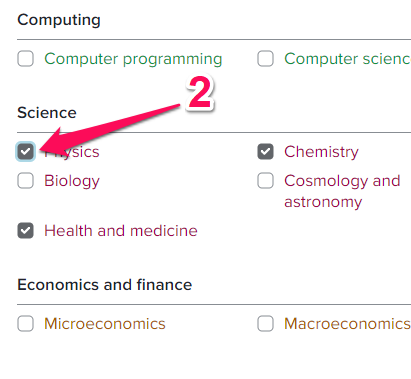The width and height of the screenshot is (411, 379).
Task: Open the Computer programming link
Action: point(133,59)
